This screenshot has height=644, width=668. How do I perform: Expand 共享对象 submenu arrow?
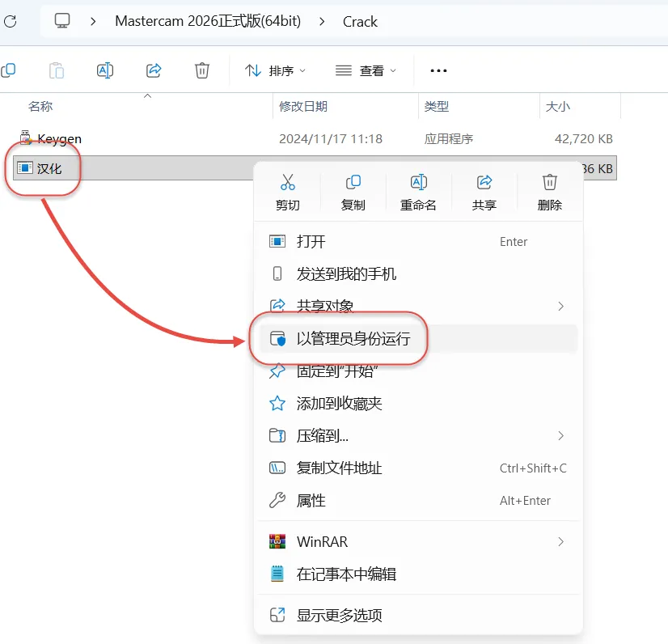pos(560,306)
